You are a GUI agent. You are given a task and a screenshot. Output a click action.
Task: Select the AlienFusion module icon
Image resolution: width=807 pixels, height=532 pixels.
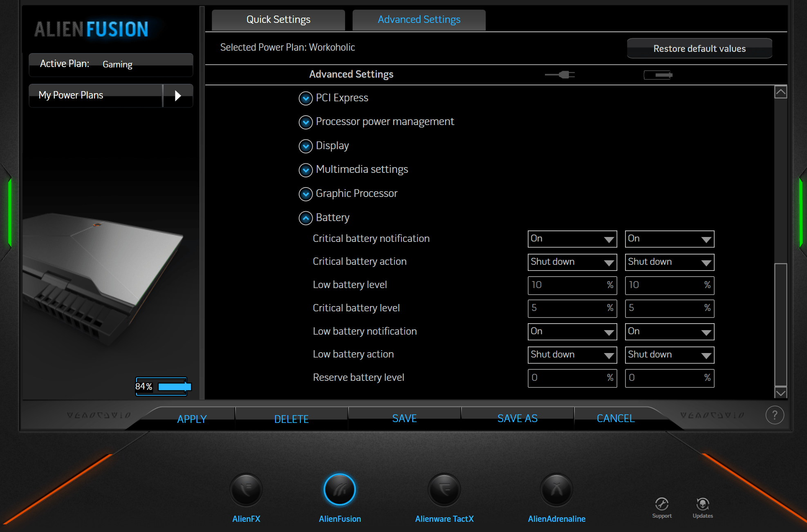tap(340, 489)
